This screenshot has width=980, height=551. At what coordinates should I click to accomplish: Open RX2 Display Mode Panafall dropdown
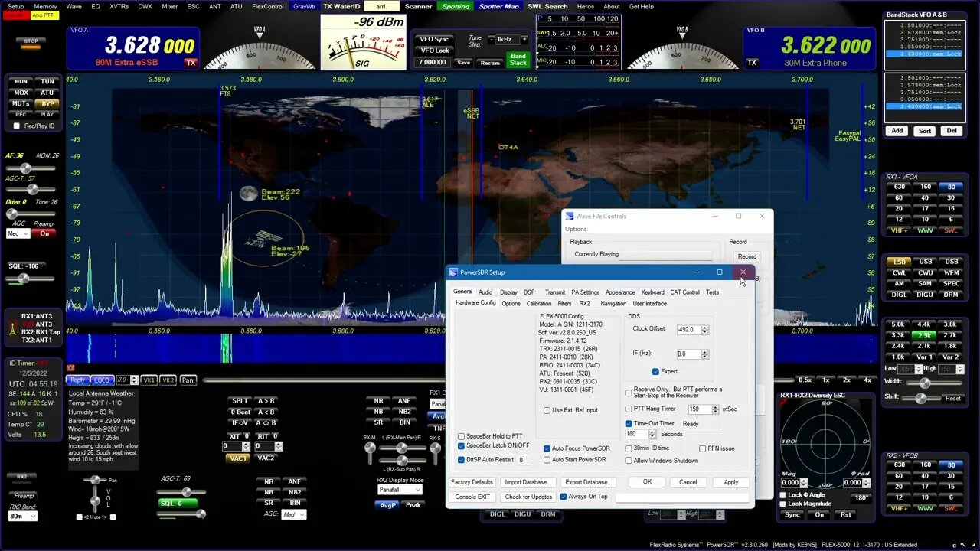[x=400, y=490]
